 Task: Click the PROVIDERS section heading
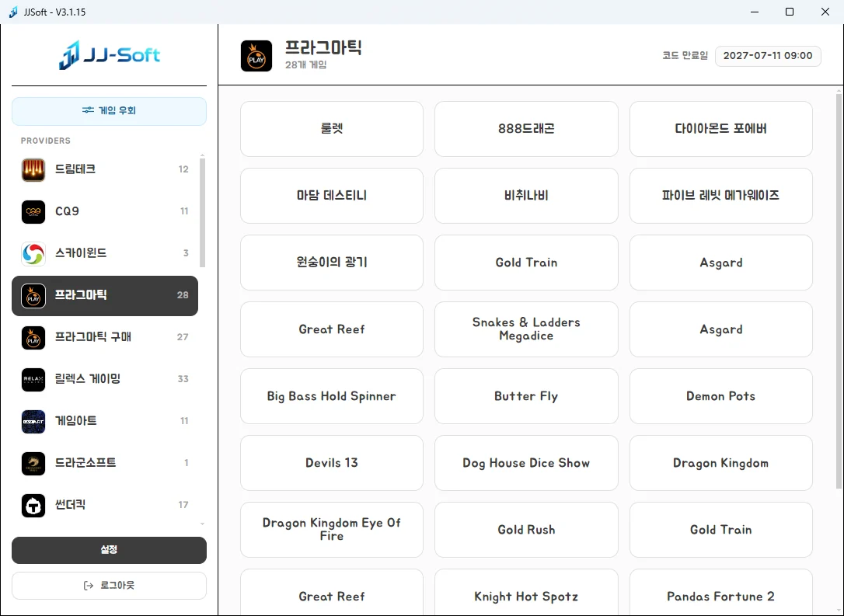[46, 141]
